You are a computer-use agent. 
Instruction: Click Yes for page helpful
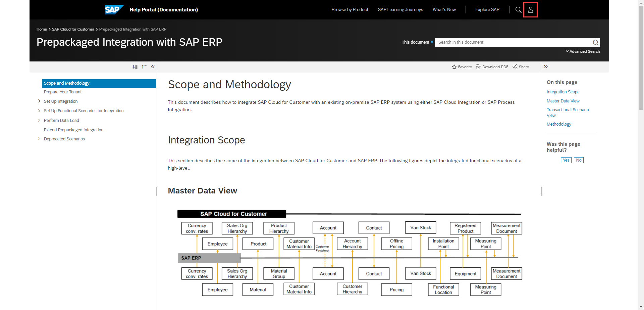point(566,160)
